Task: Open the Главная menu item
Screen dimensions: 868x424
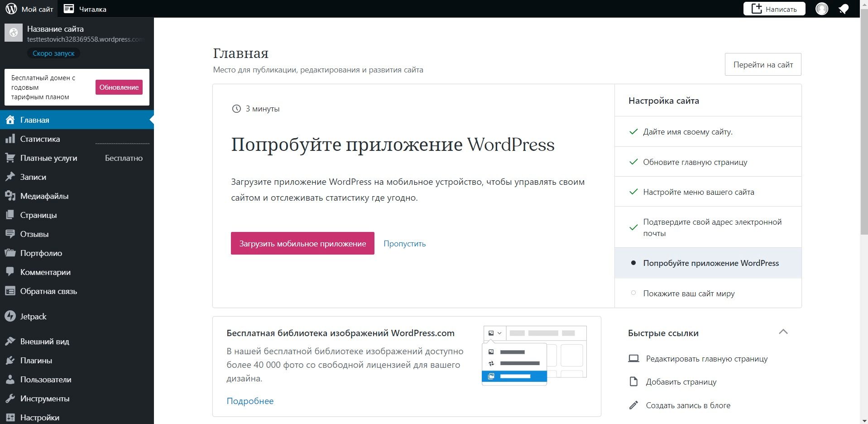Action: [77, 120]
